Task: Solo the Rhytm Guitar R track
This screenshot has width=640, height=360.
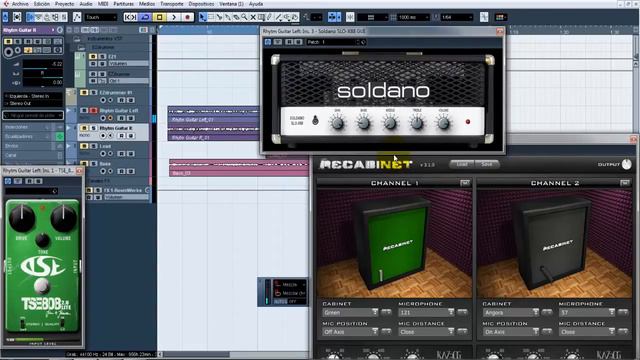Action: coord(93,128)
